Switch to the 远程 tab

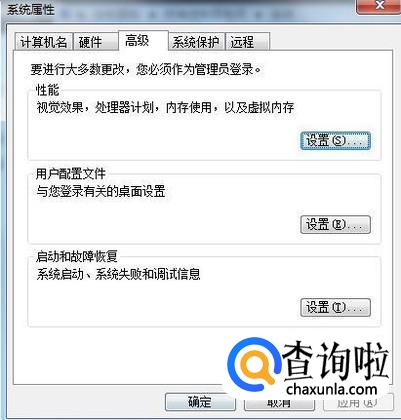247,42
